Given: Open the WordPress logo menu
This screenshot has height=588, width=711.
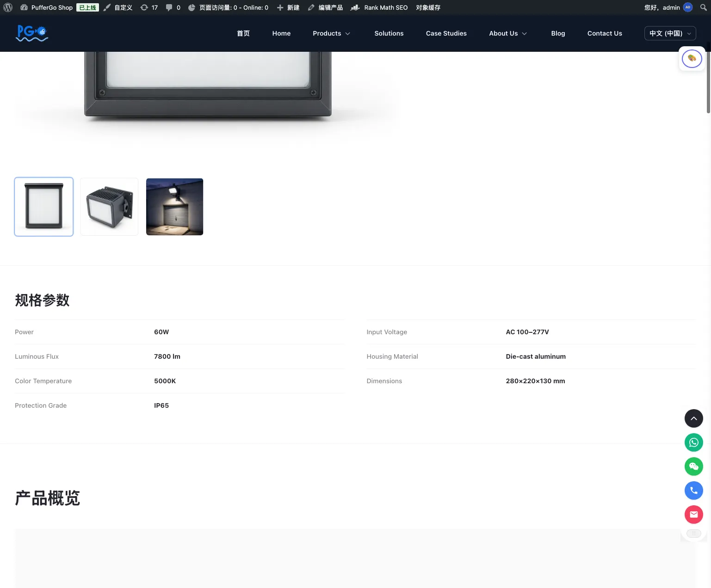Looking at the screenshot, I should [x=8, y=7].
